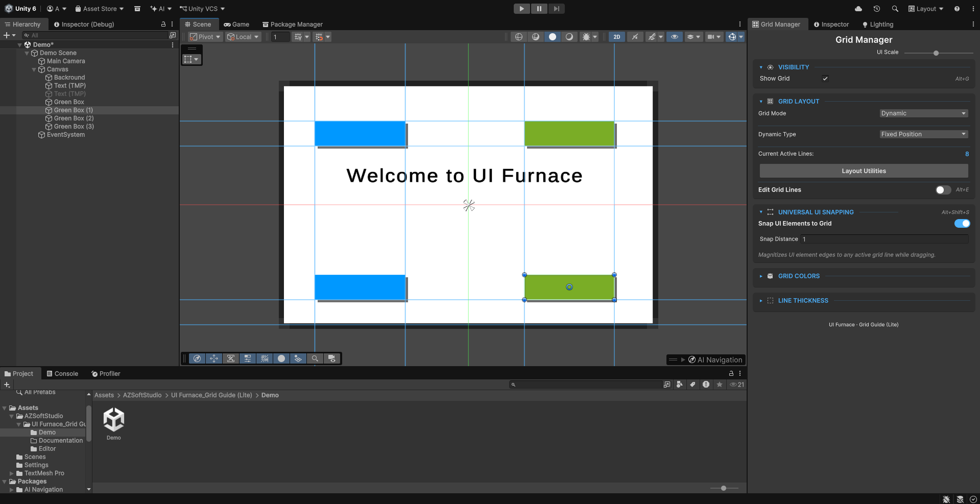Image resolution: width=980 pixels, height=504 pixels.
Task: Open the cloud services icon
Action: pyautogui.click(x=858, y=9)
